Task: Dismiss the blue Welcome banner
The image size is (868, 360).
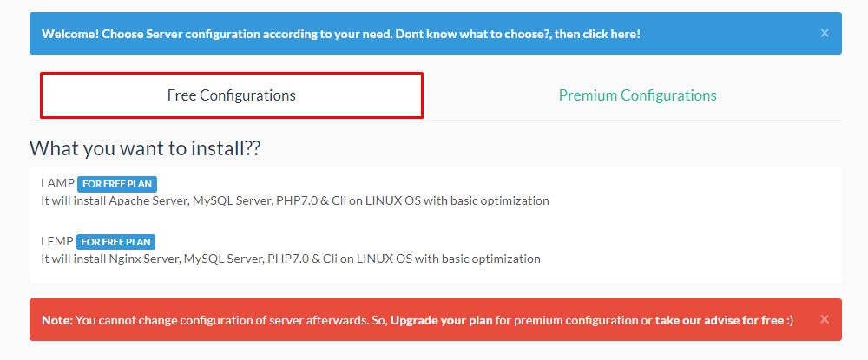Action: pos(825,33)
